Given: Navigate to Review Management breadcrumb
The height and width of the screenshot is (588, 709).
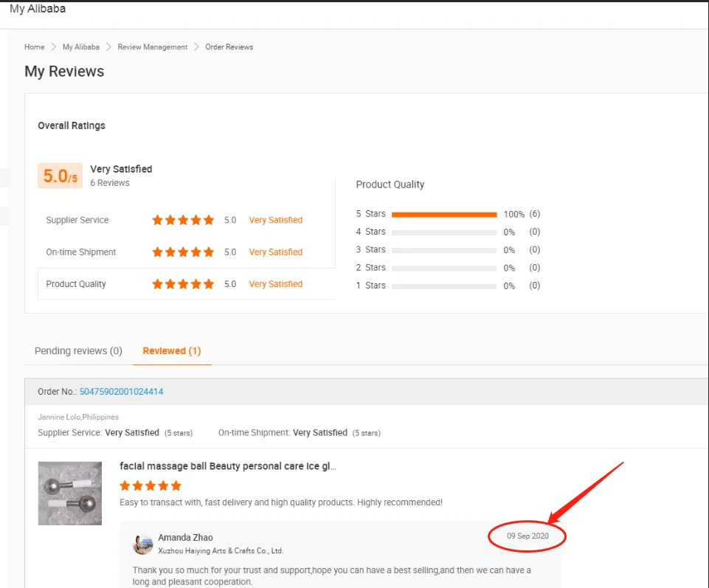Looking at the screenshot, I should [x=153, y=47].
